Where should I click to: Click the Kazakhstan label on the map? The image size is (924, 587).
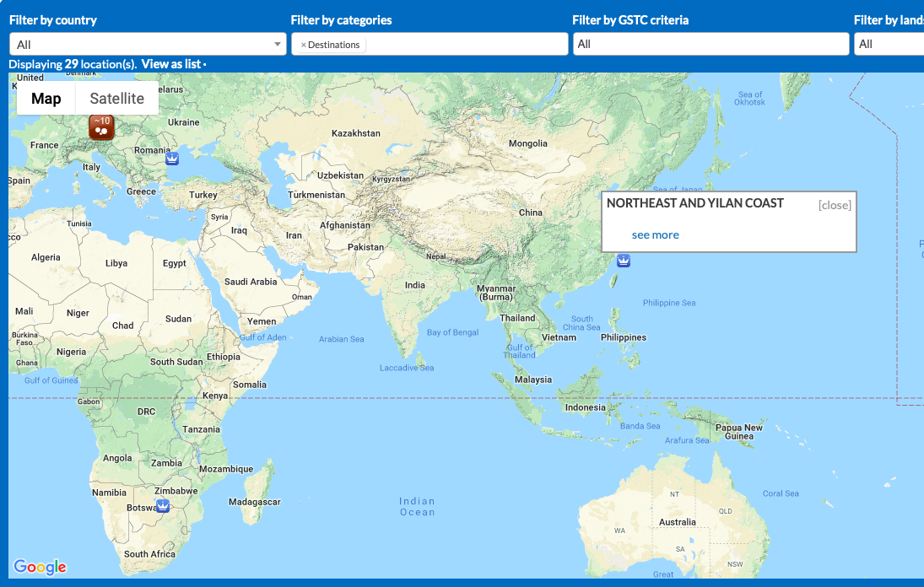point(356,133)
